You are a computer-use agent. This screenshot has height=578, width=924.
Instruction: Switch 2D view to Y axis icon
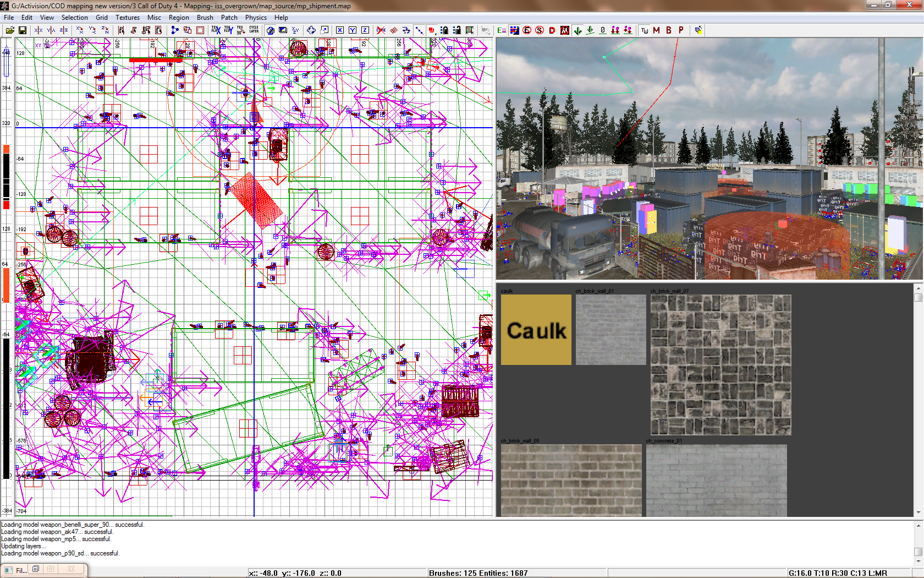pos(353,30)
